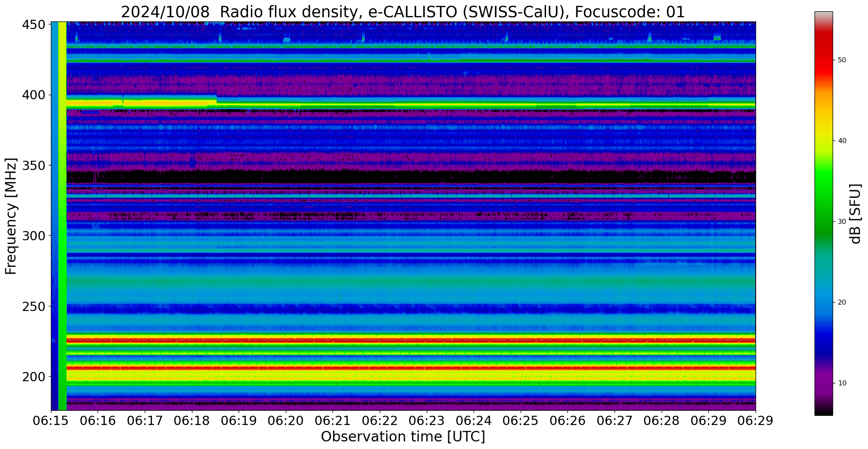This screenshot has height=449, width=868.
Task: Click the 250 frequency tick label
Action: [x=34, y=306]
